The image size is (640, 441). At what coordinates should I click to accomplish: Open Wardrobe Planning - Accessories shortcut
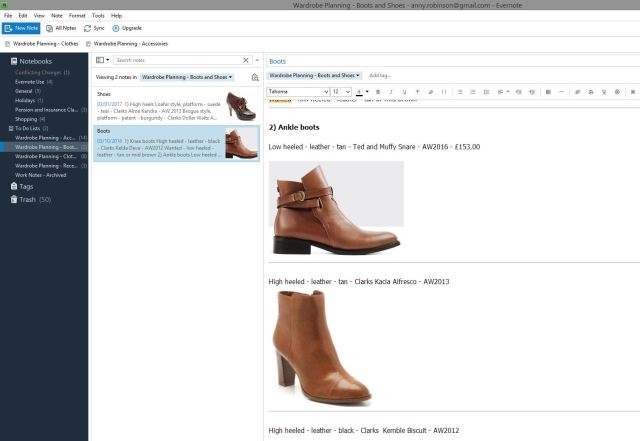pyautogui.click(x=127, y=44)
